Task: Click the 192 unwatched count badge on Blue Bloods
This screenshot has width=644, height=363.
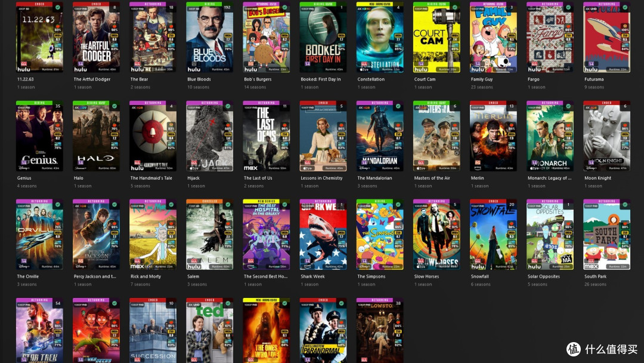Action: point(227,8)
